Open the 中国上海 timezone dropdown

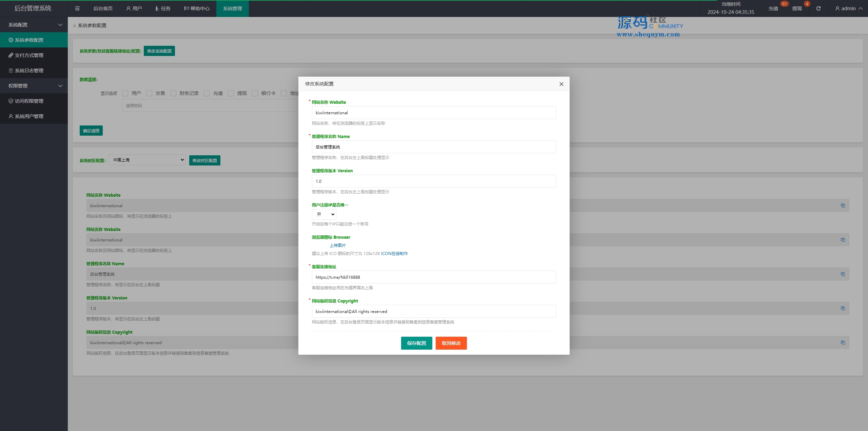(147, 160)
